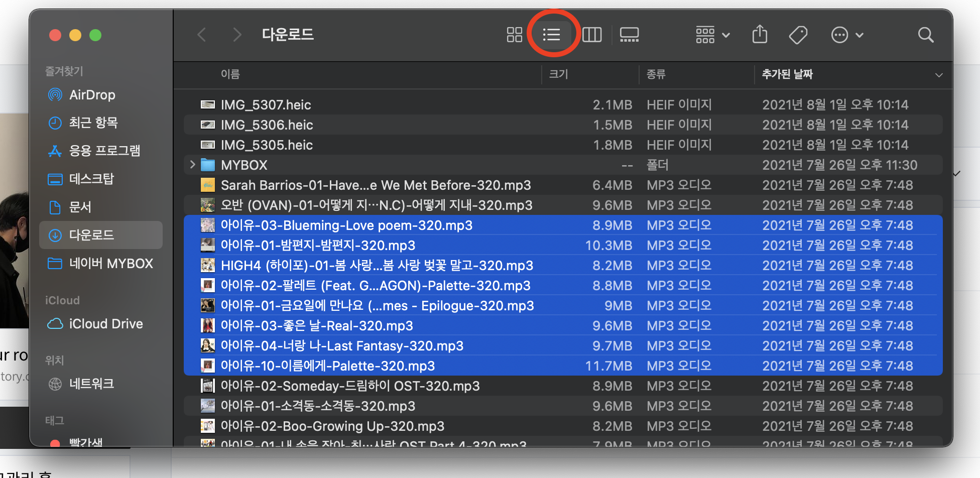Click the MYBOX folder icon
The image size is (980, 478).
click(x=207, y=165)
